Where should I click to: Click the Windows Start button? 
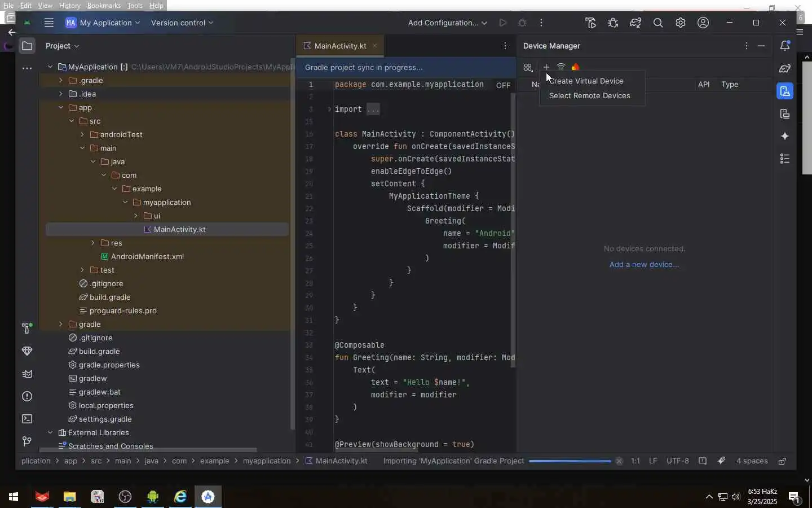point(14,497)
